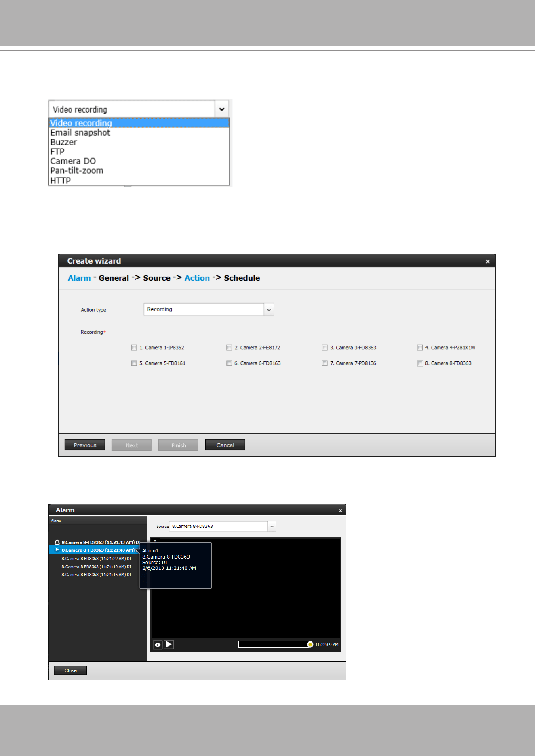Click the bell icon beside newest alarm
Screen dimensions: 535x756
(57, 542)
